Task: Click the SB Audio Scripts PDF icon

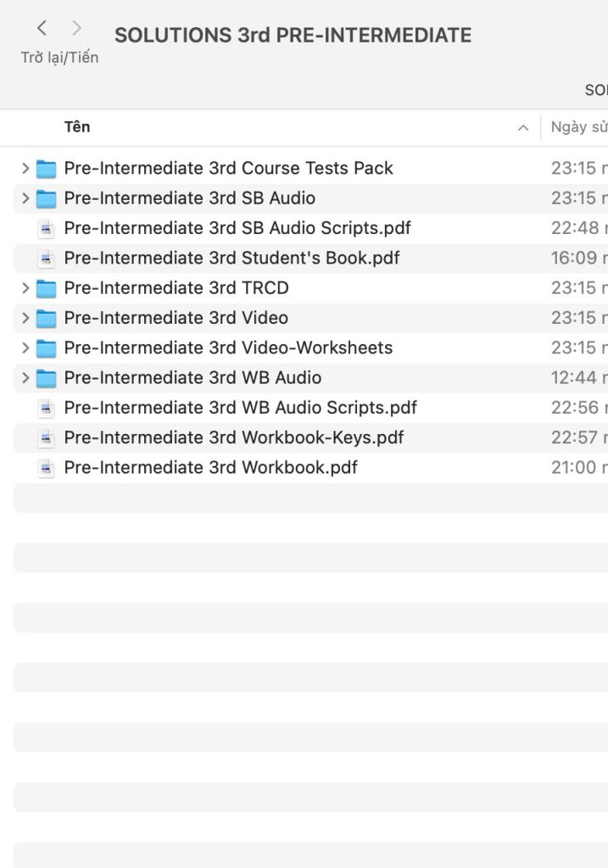Action: [x=47, y=229]
